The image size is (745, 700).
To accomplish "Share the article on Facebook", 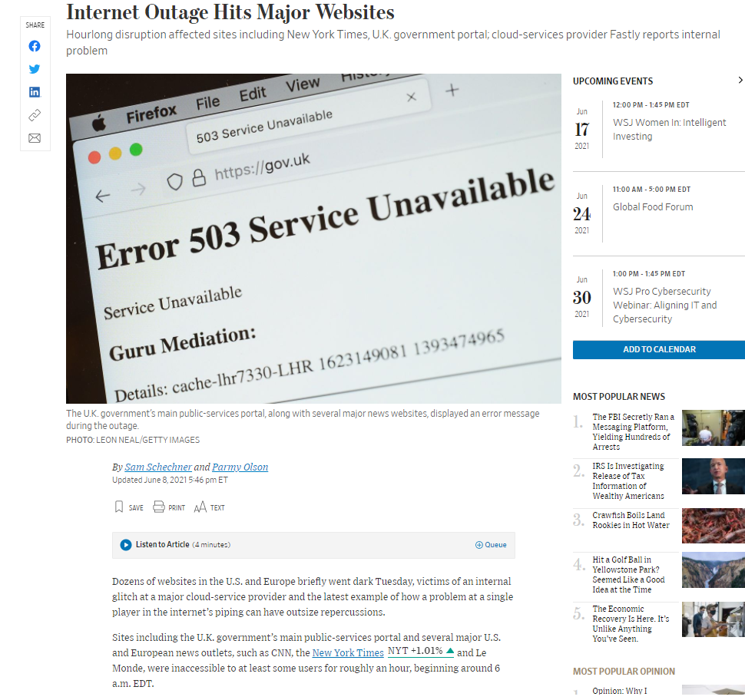I will (x=34, y=45).
